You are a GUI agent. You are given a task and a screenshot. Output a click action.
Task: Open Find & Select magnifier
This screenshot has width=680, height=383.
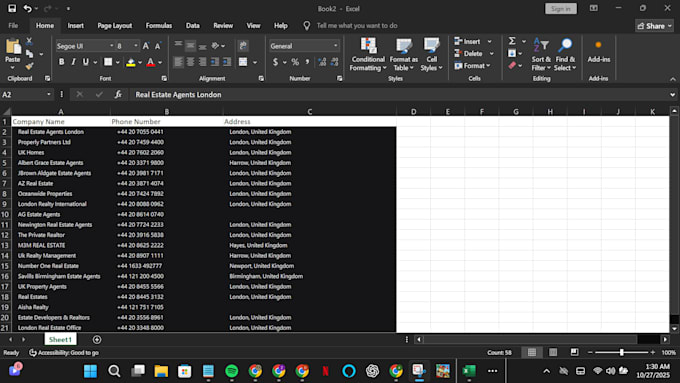pos(565,55)
